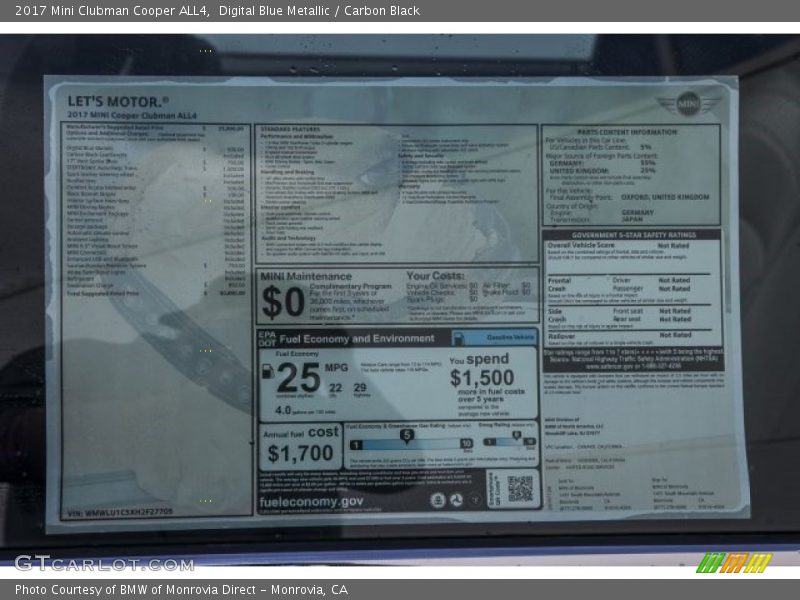Click the Photo Courtesy of BMW of Monrovia caption
This screenshot has height=600, width=800.
[x=181, y=590]
